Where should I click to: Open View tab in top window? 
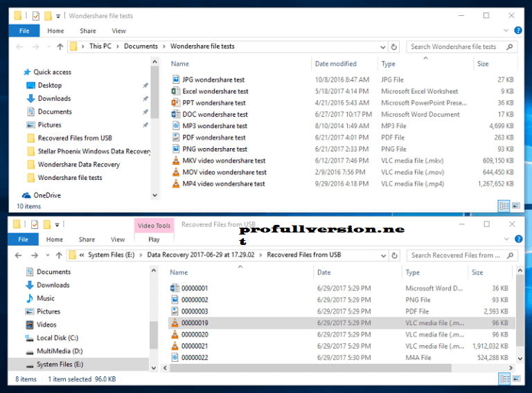point(118,31)
